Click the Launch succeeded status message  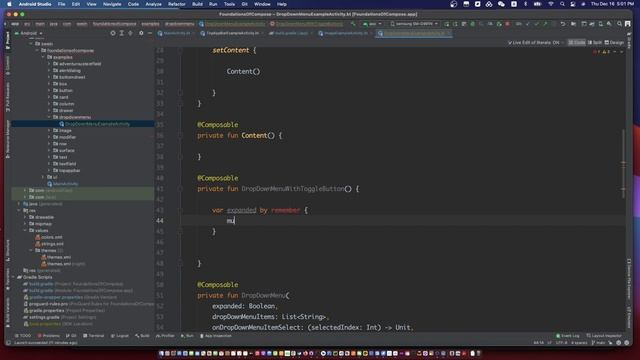click(x=46, y=343)
